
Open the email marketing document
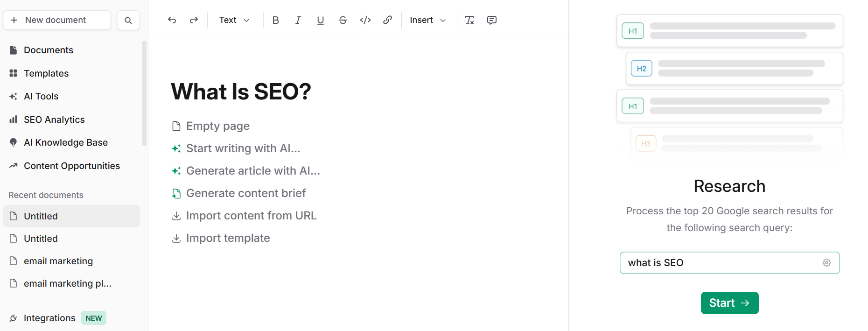71,261
